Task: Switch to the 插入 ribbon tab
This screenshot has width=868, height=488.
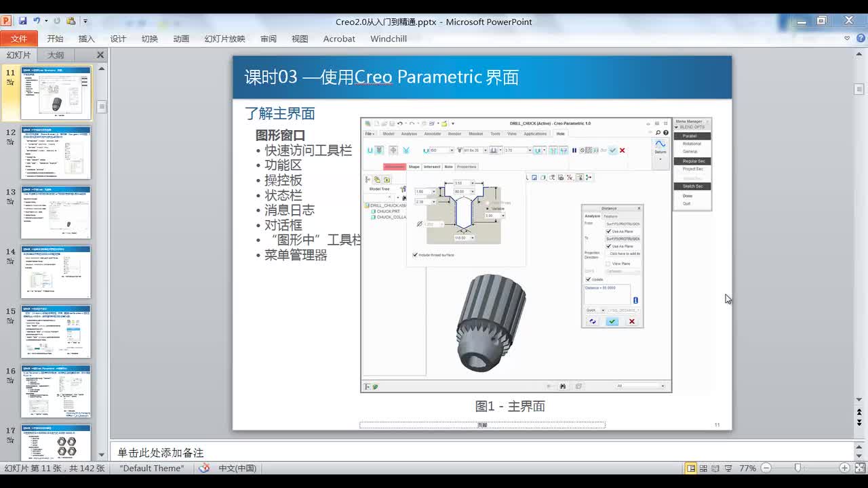Action: pos(86,39)
